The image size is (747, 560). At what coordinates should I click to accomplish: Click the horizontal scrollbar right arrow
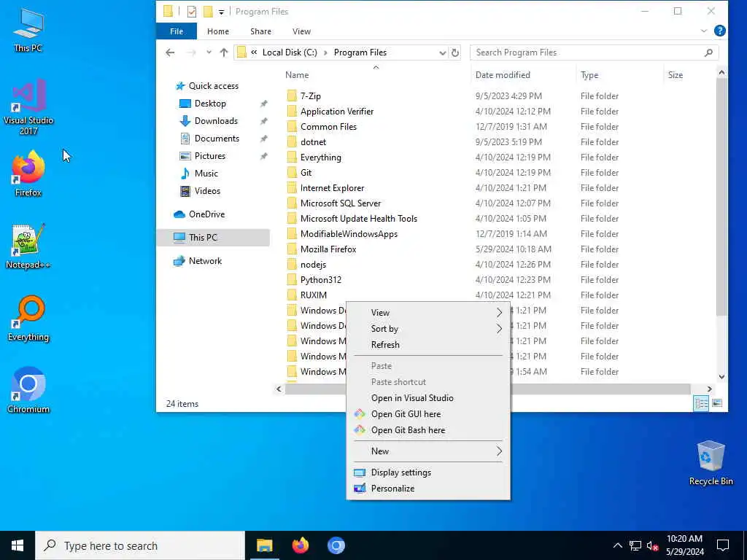[x=709, y=389]
